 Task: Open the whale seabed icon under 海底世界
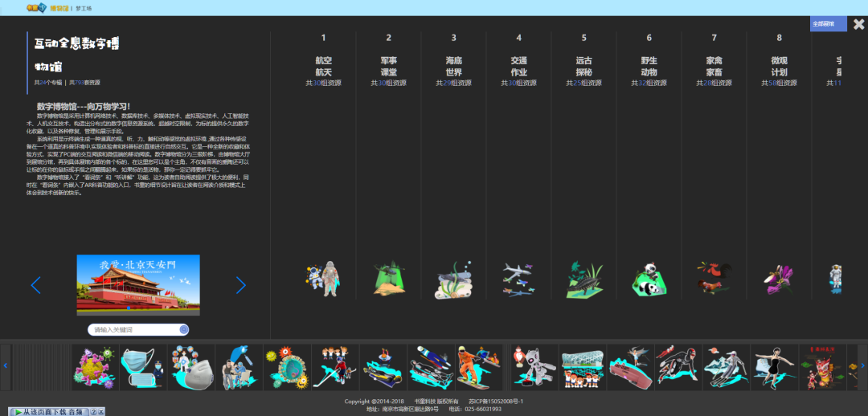[x=454, y=280]
